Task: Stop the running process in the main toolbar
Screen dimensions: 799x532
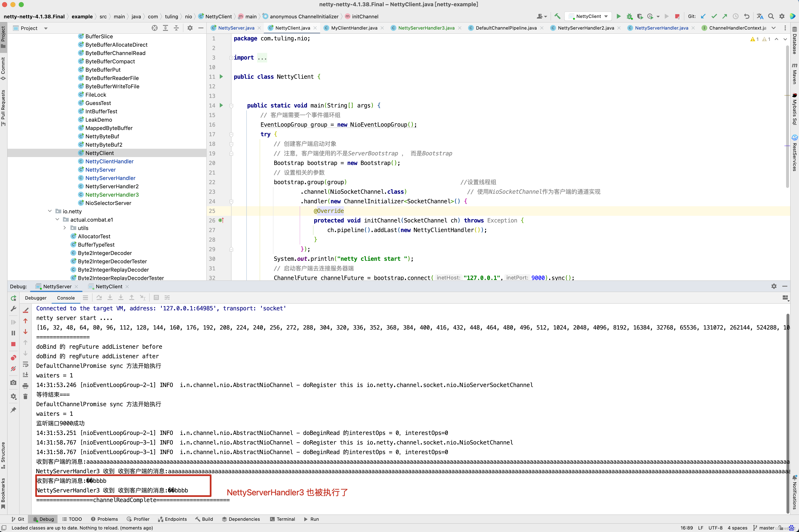Action: (677, 16)
